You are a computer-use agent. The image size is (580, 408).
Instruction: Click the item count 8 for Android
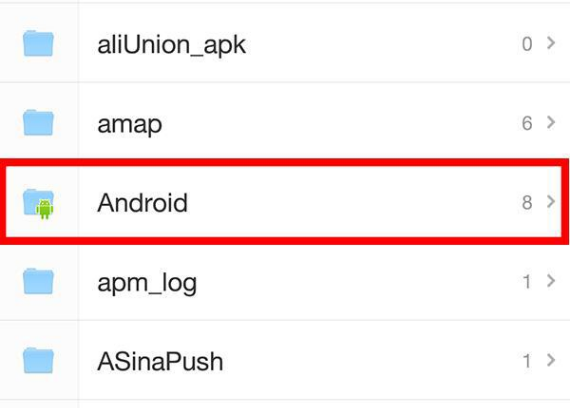pos(527,203)
